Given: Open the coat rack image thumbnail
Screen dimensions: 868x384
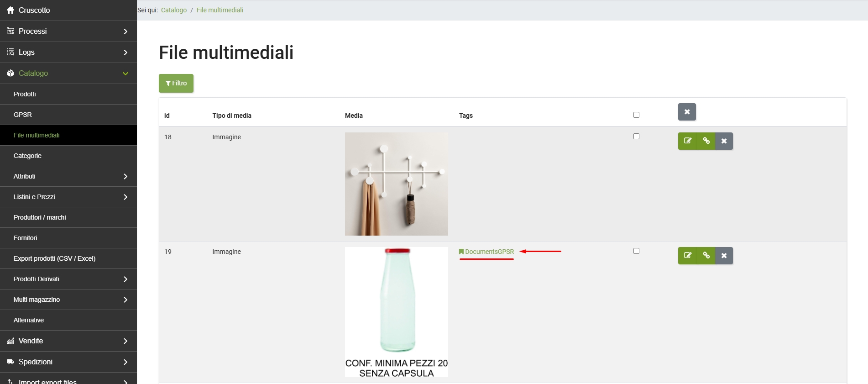Looking at the screenshot, I should 397,184.
